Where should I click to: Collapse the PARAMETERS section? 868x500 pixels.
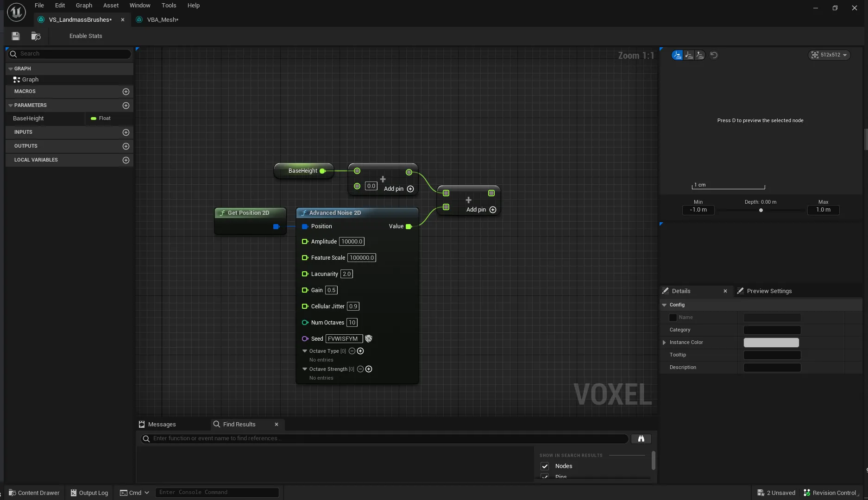10,105
